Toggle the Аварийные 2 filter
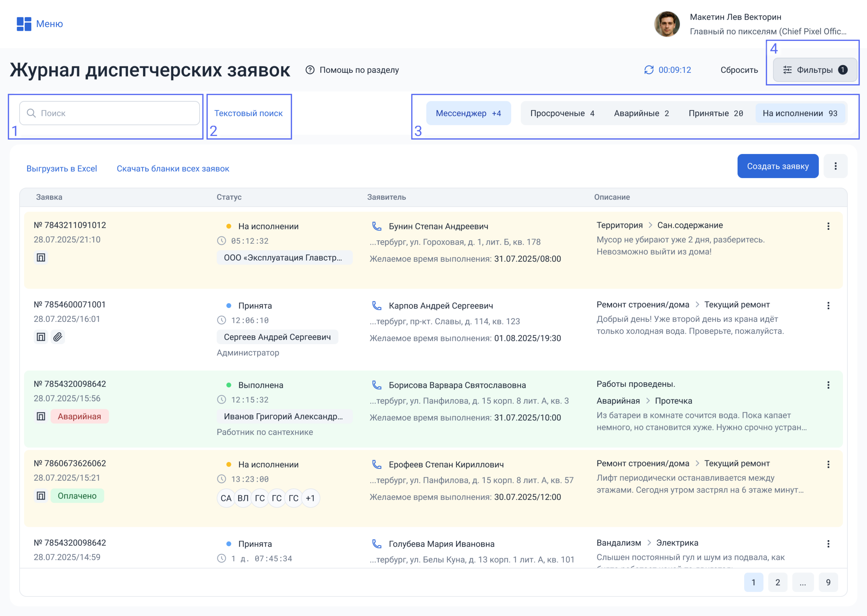 click(641, 113)
